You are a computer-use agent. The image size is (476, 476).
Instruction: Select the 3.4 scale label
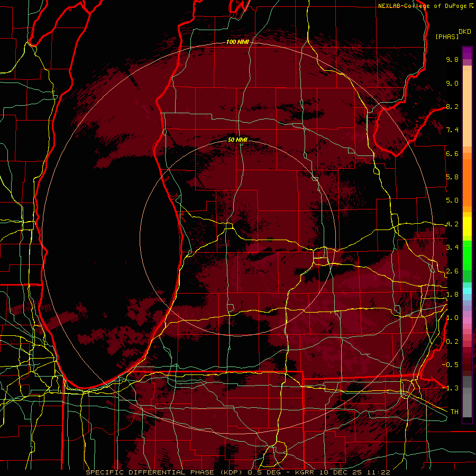click(452, 248)
